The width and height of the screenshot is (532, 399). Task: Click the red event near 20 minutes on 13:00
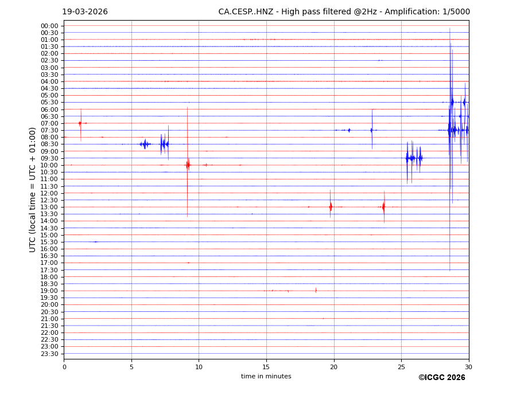[x=331, y=207]
